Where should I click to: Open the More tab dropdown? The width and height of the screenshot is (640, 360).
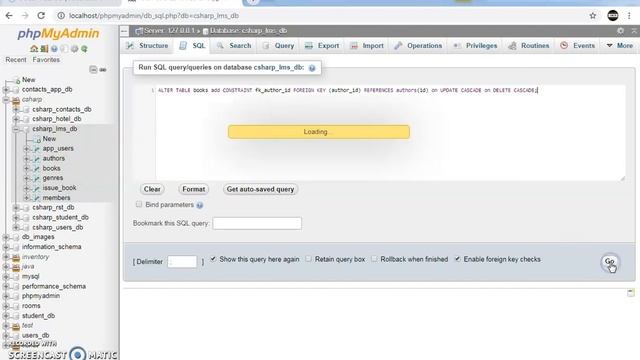(x=620, y=45)
